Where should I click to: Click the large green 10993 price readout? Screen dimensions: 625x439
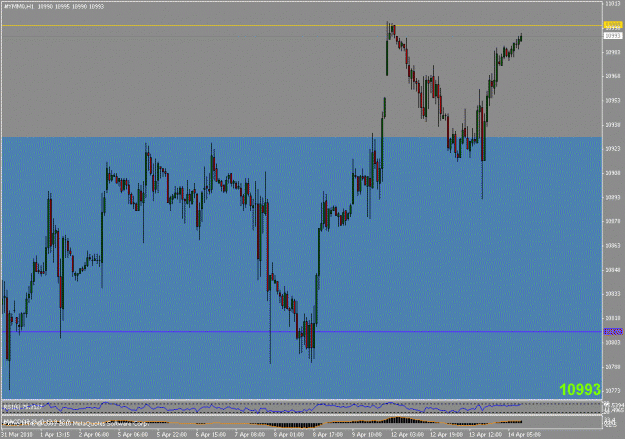[x=580, y=390]
